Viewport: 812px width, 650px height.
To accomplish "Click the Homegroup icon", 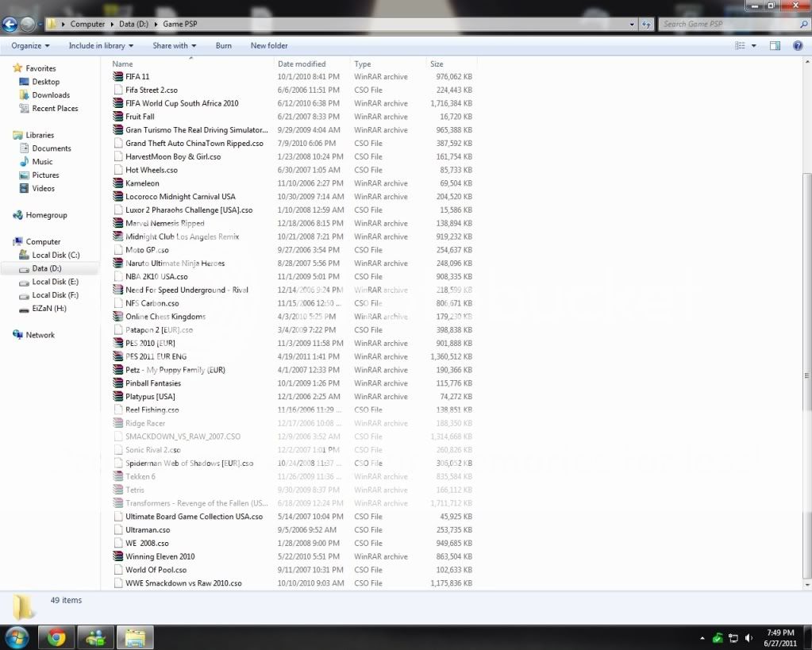I will [17, 215].
